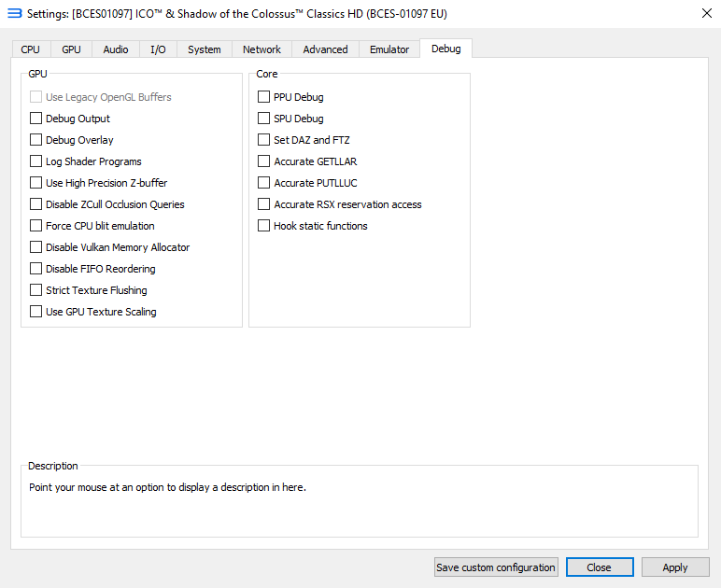The width and height of the screenshot is (721, 588).
Task: Open the System tab
Action: (x=205, y=49)
